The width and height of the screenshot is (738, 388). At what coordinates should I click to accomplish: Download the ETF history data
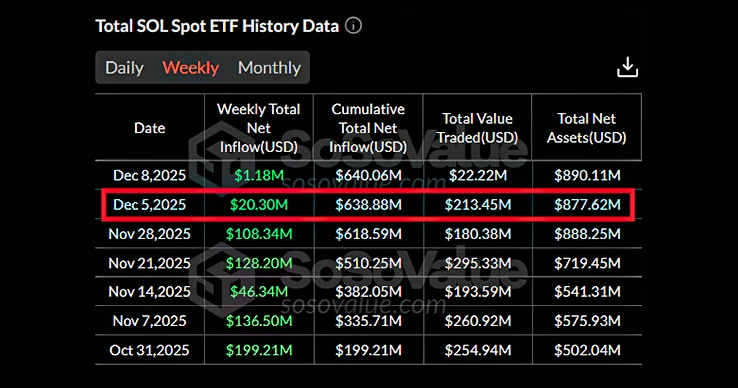pos(627,67)
